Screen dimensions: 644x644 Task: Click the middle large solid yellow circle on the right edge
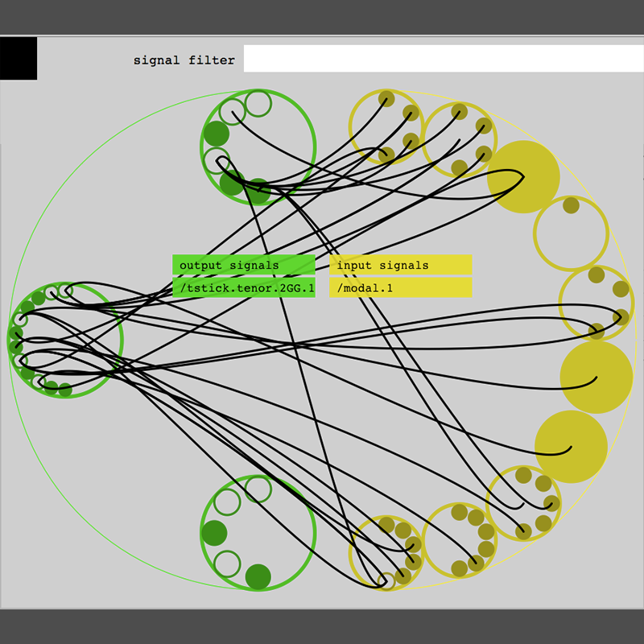(x=597, y=377)
